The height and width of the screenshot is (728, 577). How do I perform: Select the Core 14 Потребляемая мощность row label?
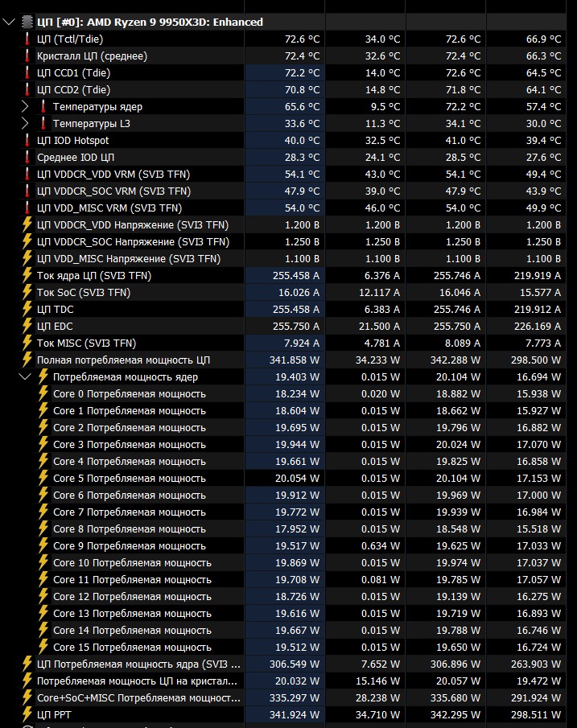click(x=133, y=631)
